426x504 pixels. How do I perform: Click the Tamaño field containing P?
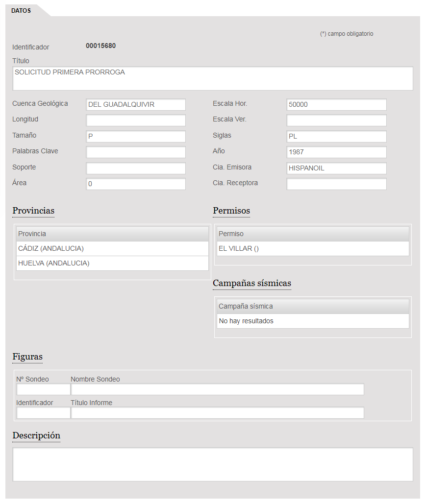[x=136, y=137]
